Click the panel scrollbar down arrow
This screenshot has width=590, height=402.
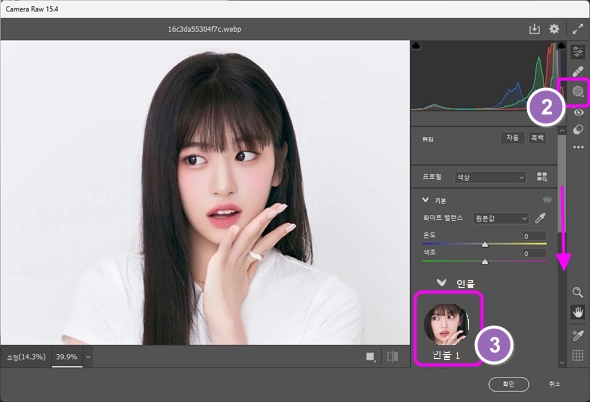click(562, 363)
